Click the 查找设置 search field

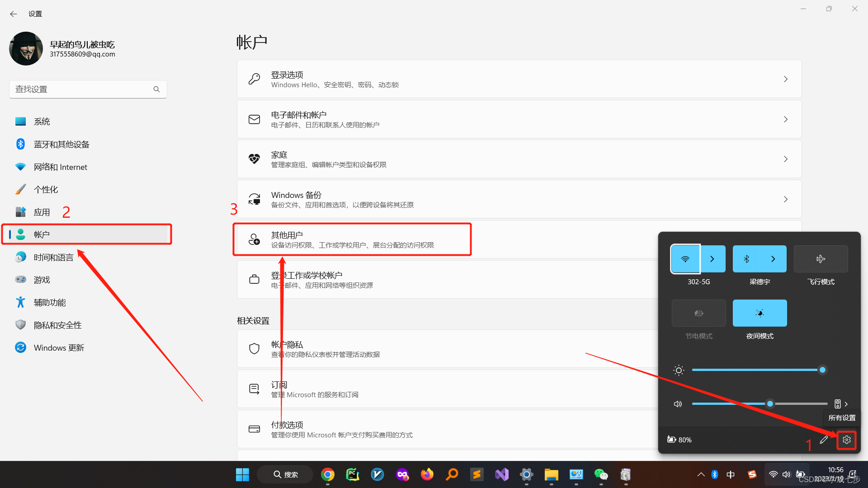point(81,89)
